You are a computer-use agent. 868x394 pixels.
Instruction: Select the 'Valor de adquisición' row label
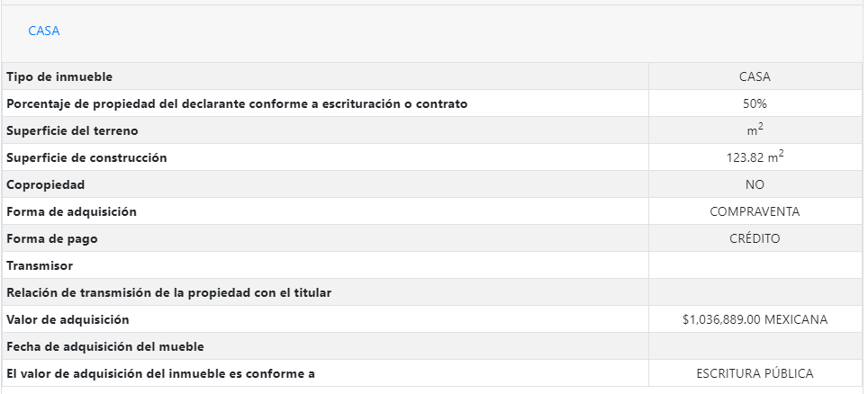coord(68,319)
